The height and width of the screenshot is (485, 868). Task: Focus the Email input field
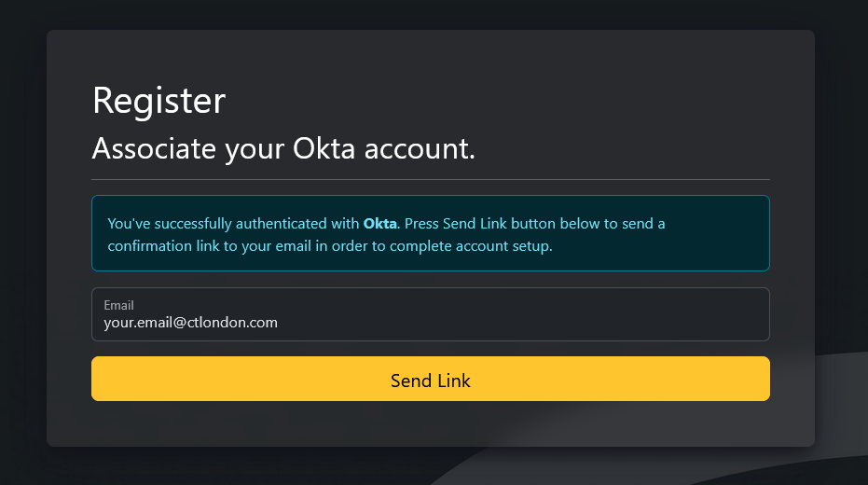coord(430,314)
